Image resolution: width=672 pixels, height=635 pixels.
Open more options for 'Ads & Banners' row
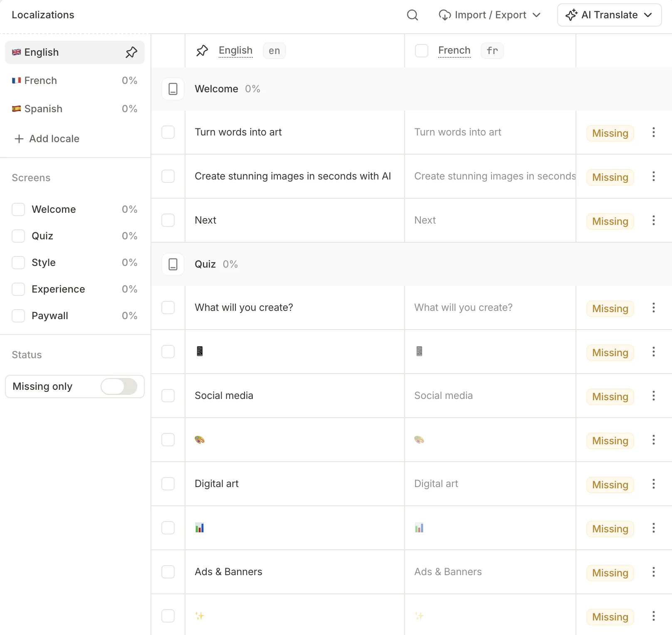[x=654, y=572]
